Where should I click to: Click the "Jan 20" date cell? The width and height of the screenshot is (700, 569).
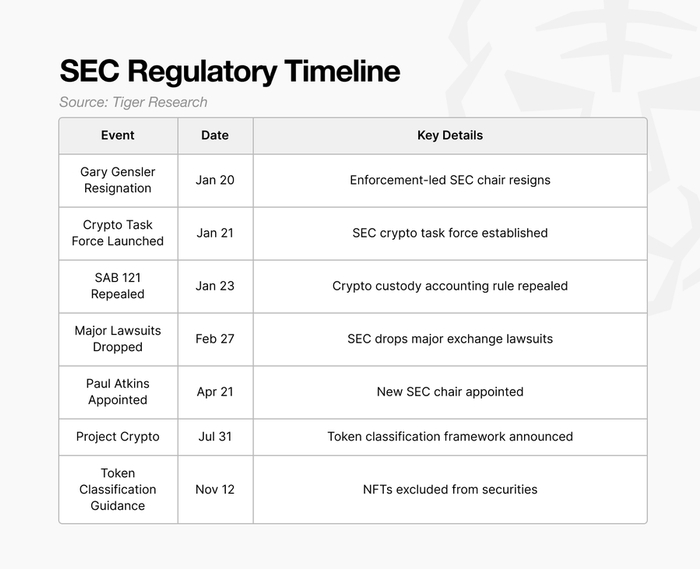pyautogui.click(x=215, y=180)
